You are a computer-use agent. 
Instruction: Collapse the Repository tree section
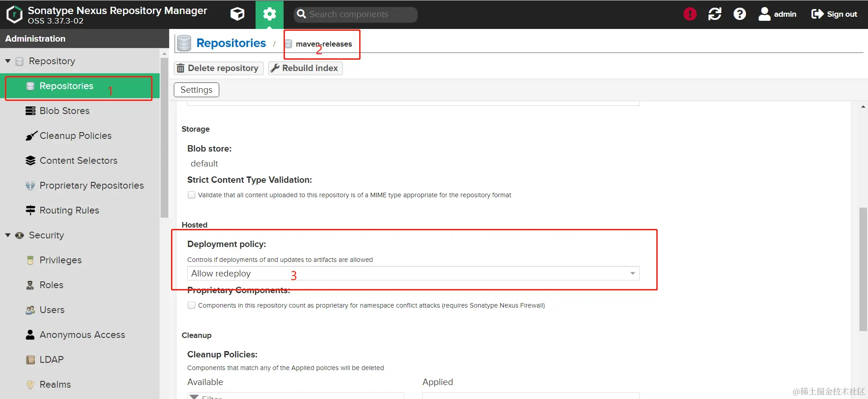[x=8, y=61]
